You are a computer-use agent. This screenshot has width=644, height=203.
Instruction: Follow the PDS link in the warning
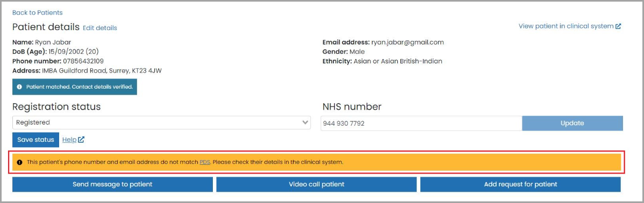[205, 162]
